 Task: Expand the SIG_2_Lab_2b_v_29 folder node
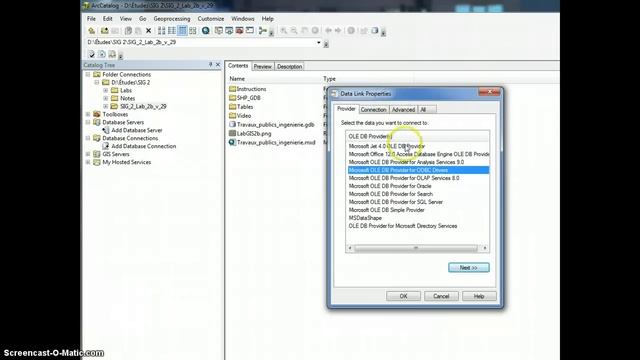[x=106, y=107]
